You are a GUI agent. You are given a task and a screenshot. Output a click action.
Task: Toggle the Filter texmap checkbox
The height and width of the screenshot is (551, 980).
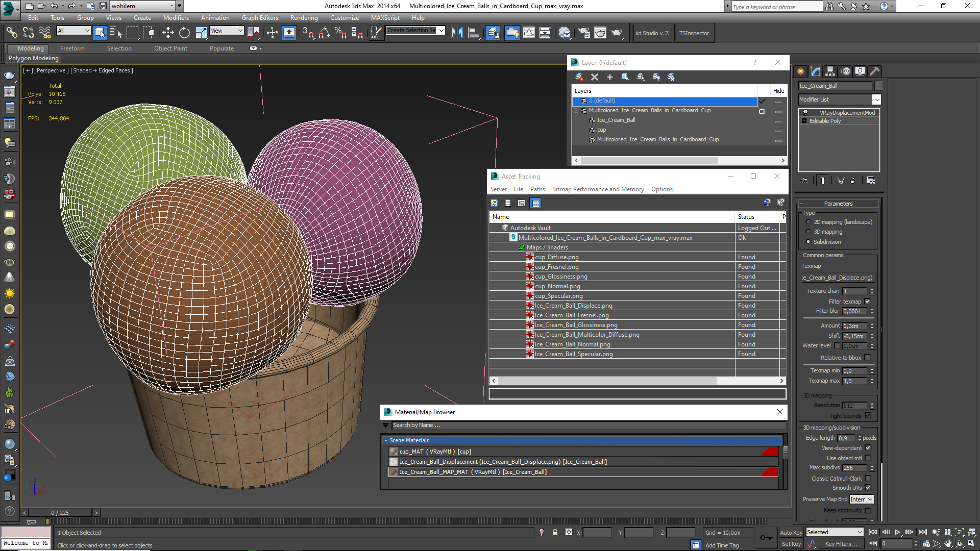[x=868, y=302]
